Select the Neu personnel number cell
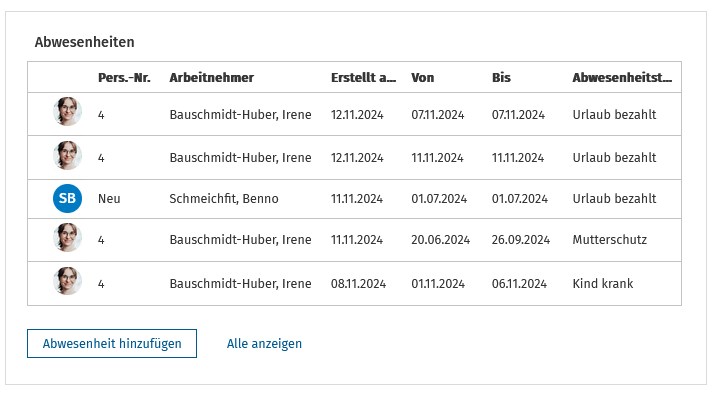The height and width of the screenshot is (396, 715). coord(109,199)
